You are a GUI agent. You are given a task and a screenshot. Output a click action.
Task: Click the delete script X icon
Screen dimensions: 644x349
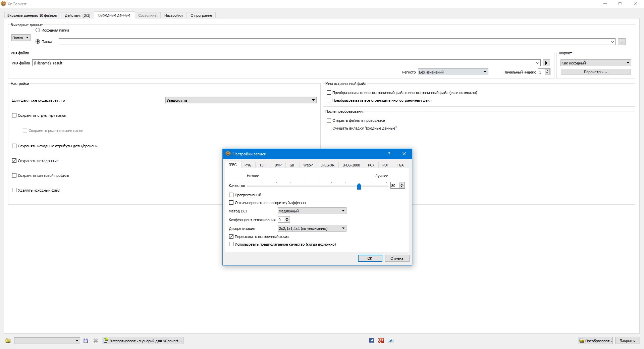click(96, 341)
